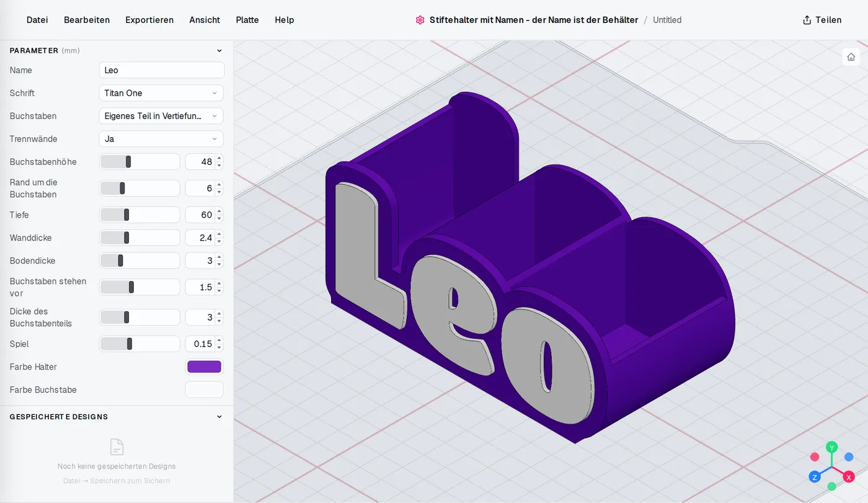
Task: Open the Schrift dropdown showing Titan One
Action: (161, 93)
